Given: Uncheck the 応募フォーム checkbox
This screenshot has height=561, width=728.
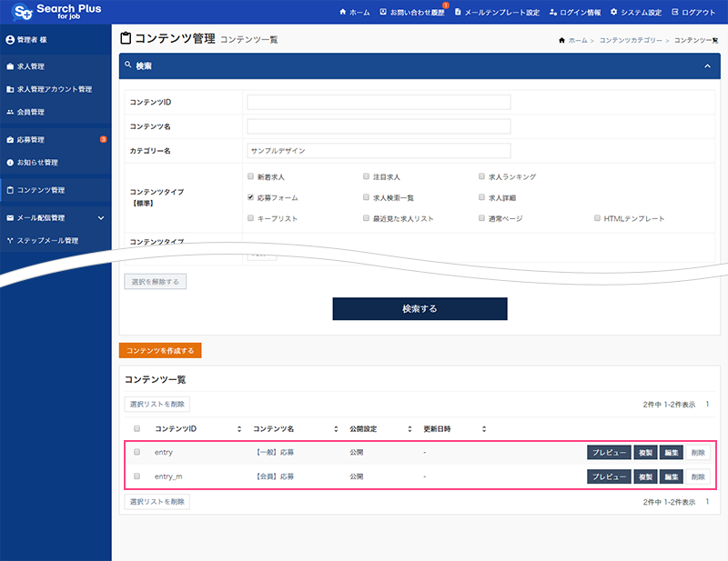Looking at the screenshot, I should click(x=251, y=196).
